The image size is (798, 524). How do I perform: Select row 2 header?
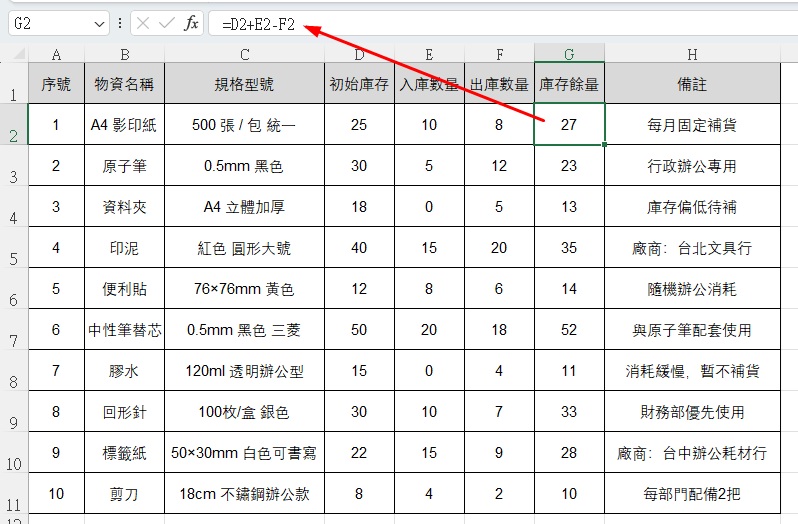(14, 125)
